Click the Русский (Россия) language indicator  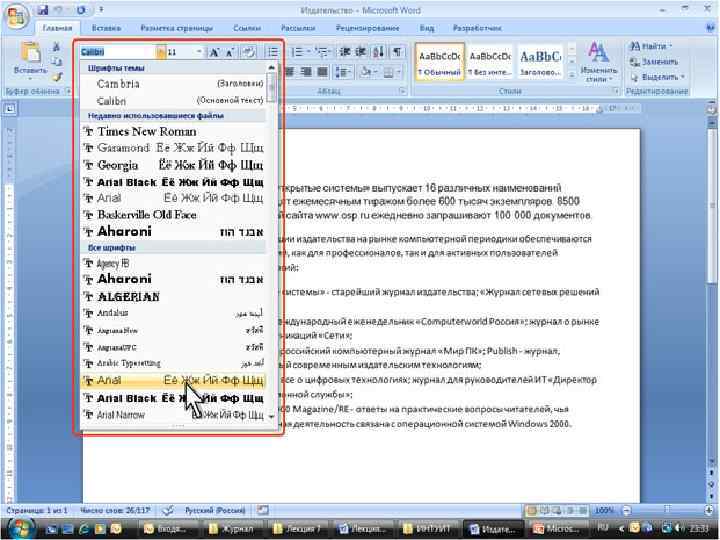(215, 510)
